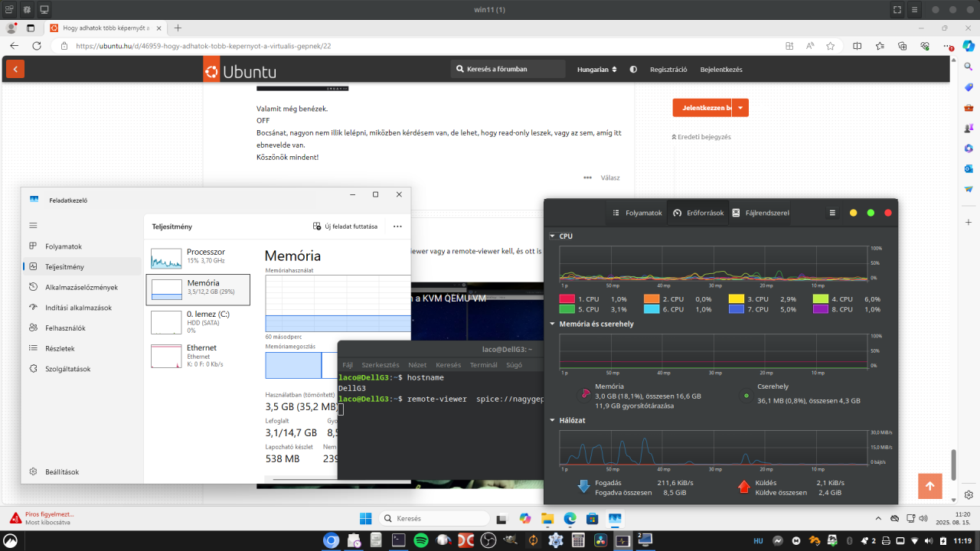The width and height of the screenshot is (980, 551).
Task: Switch to the Folyamatok tab in System Monitor
Action: 638,213
